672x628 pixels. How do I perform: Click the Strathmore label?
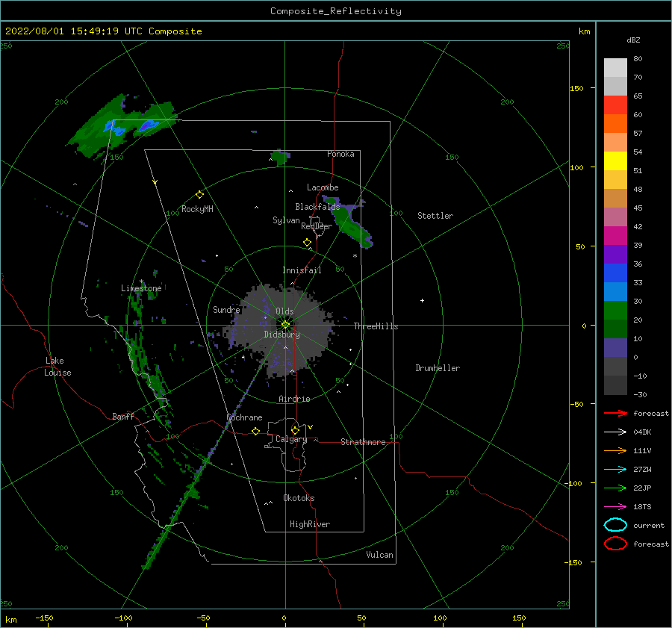click(x=363, y=442)
